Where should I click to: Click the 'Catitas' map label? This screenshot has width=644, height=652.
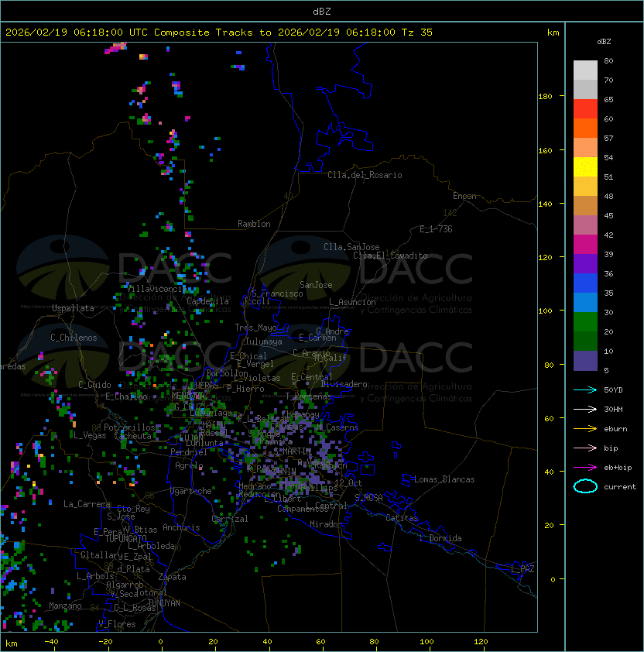[402, 518]
